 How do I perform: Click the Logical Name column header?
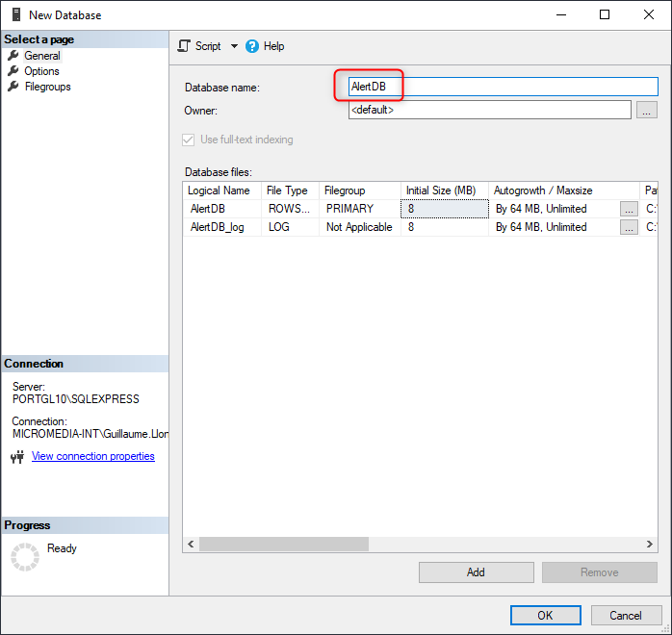click(220, 190)
